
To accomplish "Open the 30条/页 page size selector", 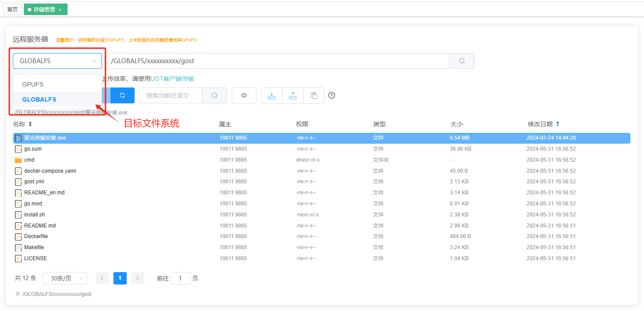I will coord(65,278).
